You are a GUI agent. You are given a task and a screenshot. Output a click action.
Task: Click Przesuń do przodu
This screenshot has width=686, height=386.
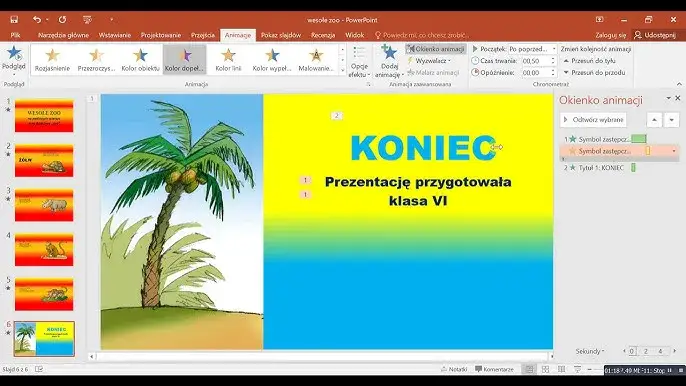(594, 73)
